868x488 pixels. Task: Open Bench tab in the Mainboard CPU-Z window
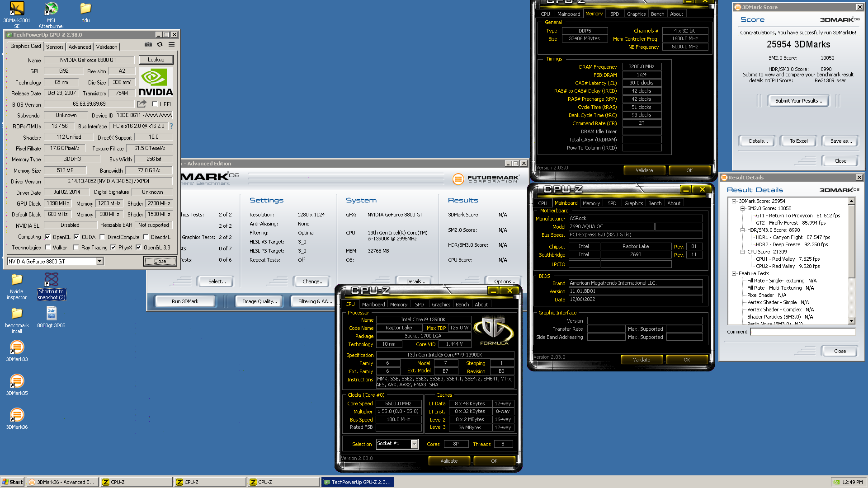(x=655, y=203)
